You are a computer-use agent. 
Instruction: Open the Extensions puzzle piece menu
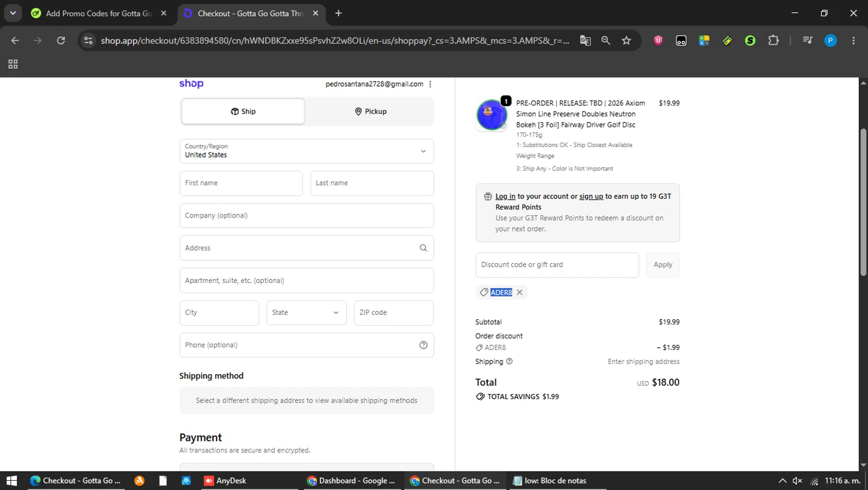point(773,40)
